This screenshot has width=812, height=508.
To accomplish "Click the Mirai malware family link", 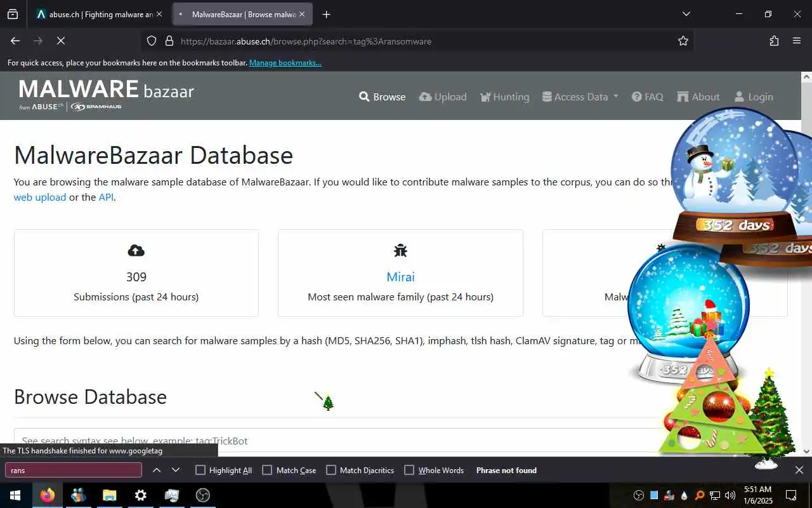I will 400,277.
